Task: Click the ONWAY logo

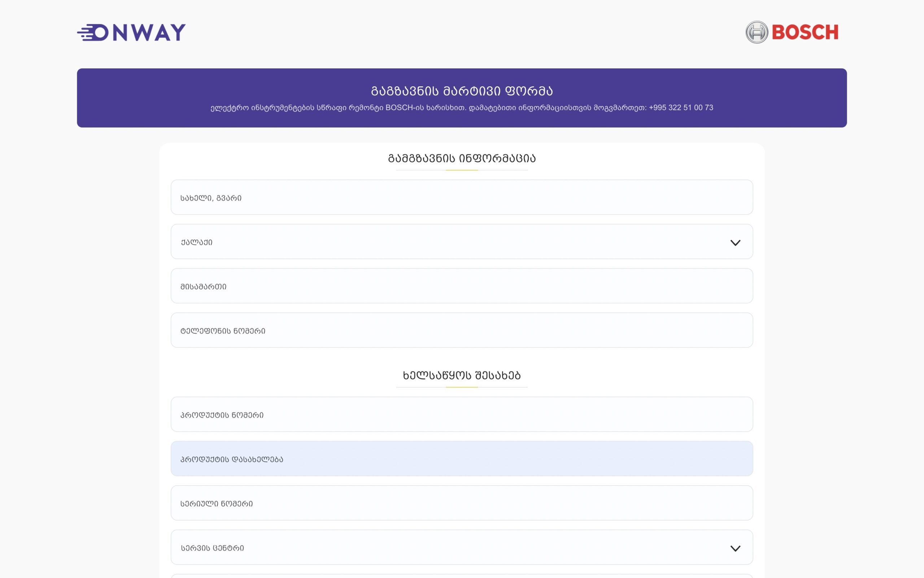Action: (131, 32)
